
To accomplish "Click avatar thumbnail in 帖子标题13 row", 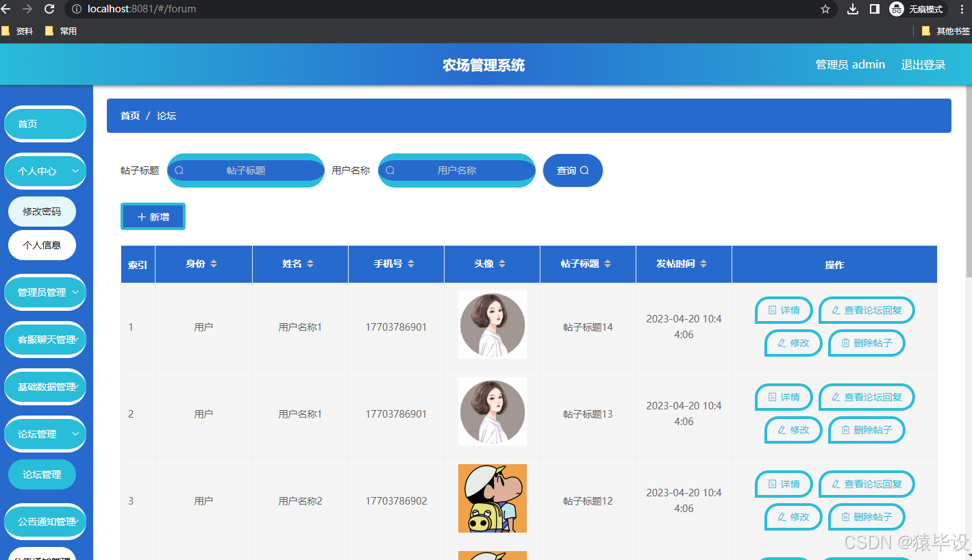I will coord(493,411).
